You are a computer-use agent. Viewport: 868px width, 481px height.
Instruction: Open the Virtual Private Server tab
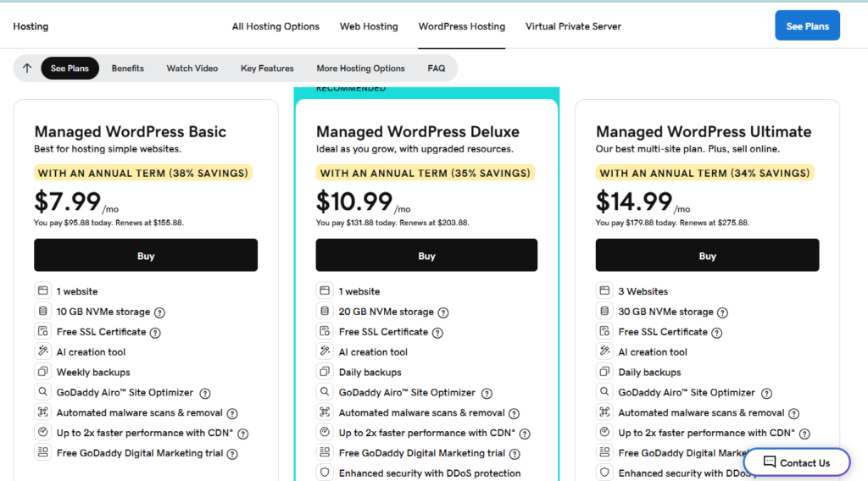point(573,26)
